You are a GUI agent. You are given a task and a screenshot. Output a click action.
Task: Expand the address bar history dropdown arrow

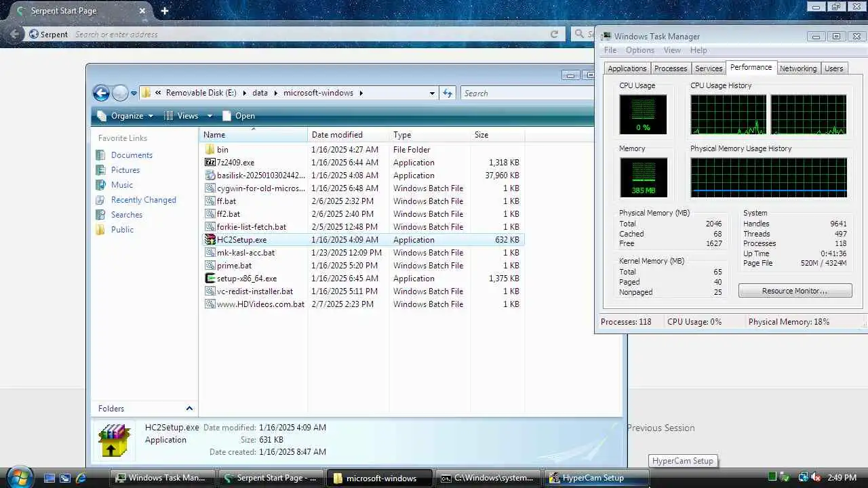pos(432,94)
